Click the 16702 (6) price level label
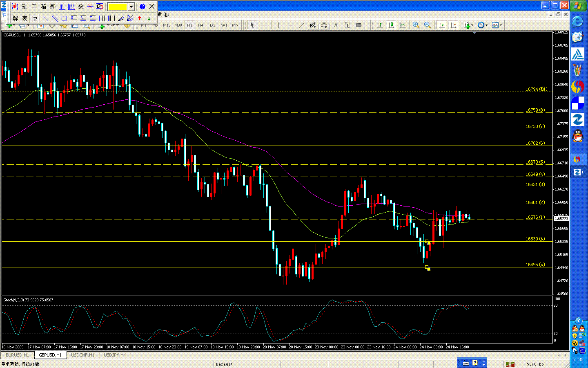 pos(535,143)
